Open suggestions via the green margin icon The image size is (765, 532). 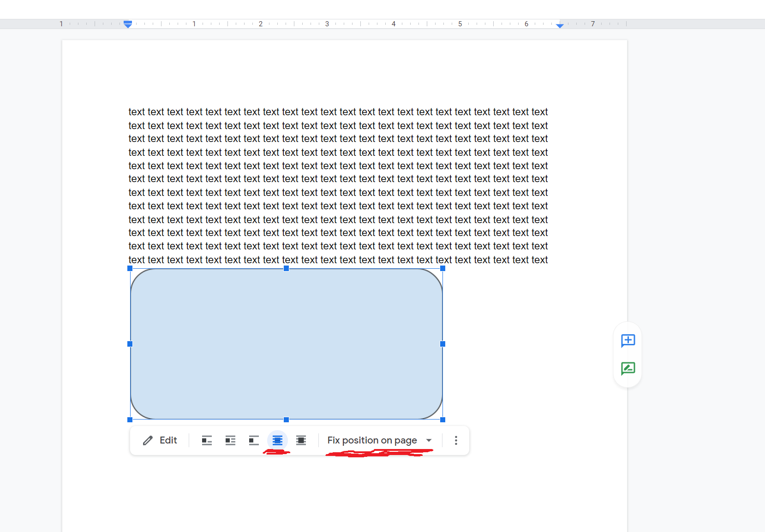pos(628,368)
